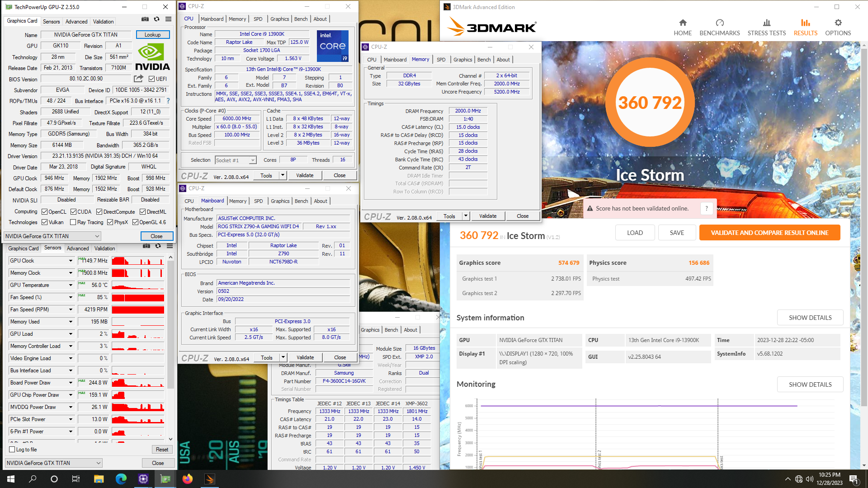Toggle DirectML checkbox
Viewport: 868px width, 488px height.
click(x=142, y=211)
